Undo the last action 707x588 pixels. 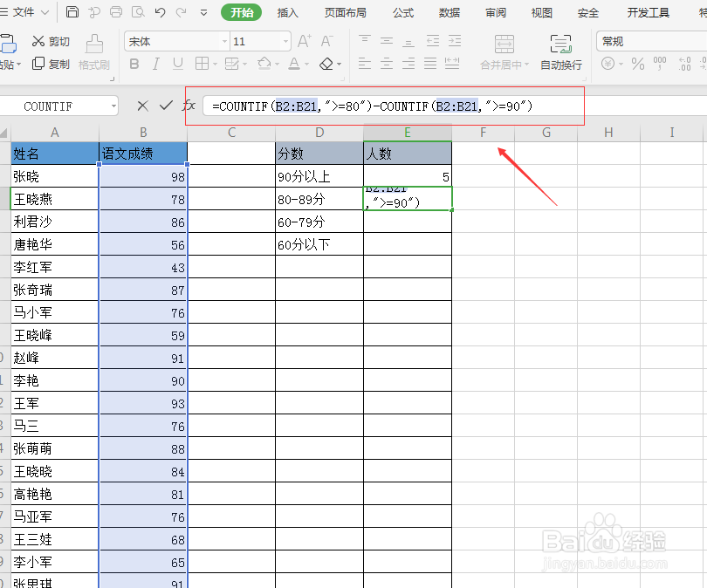(160, 12)
